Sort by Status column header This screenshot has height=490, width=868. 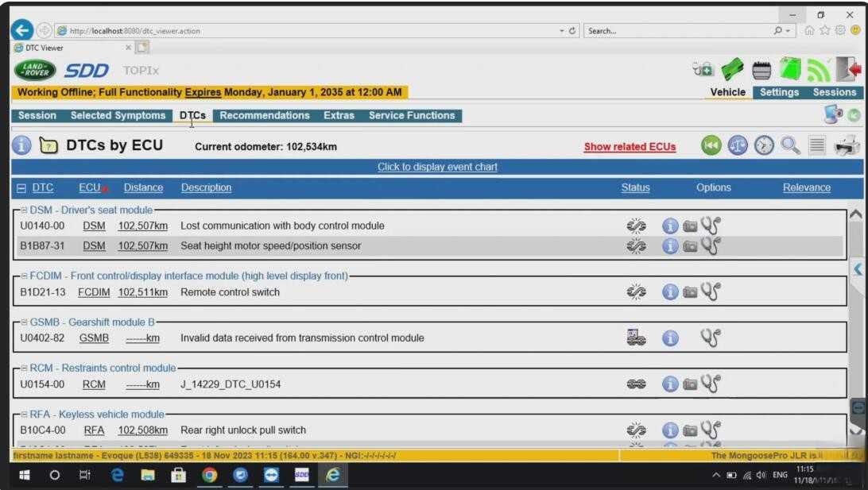click(636, 187)
